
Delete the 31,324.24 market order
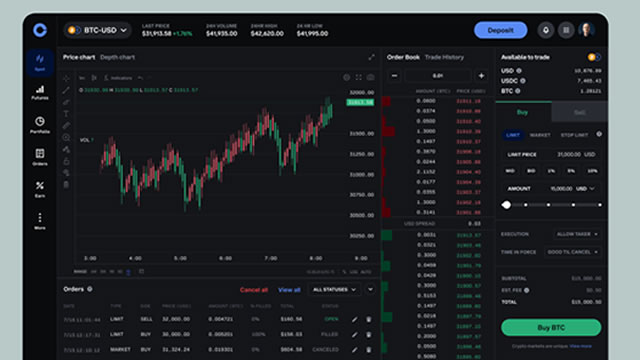(369, 350)
